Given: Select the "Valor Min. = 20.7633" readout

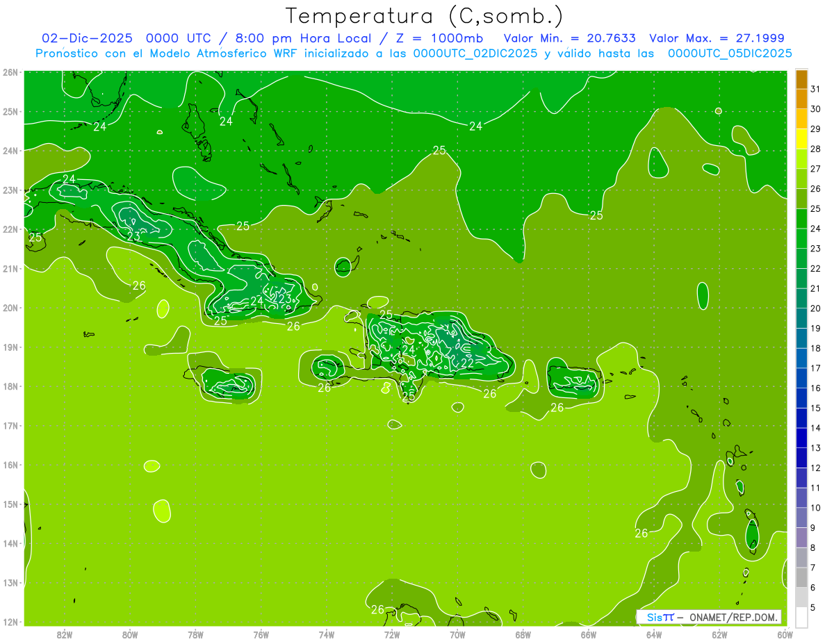Looking at the screenshot, I should pos(569,38).
